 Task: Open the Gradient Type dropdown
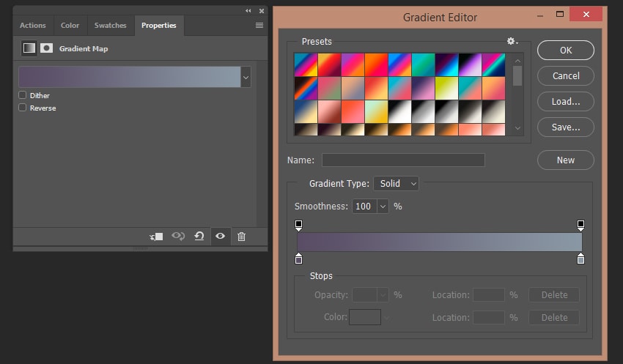(x=396, y=183)
